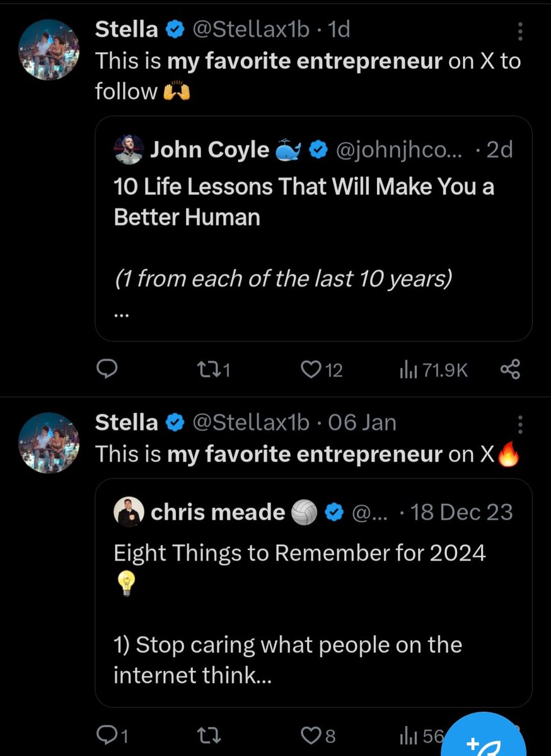
Task: Open quoted post 'Eight Things to Remember'
Action: coord(313,593)
